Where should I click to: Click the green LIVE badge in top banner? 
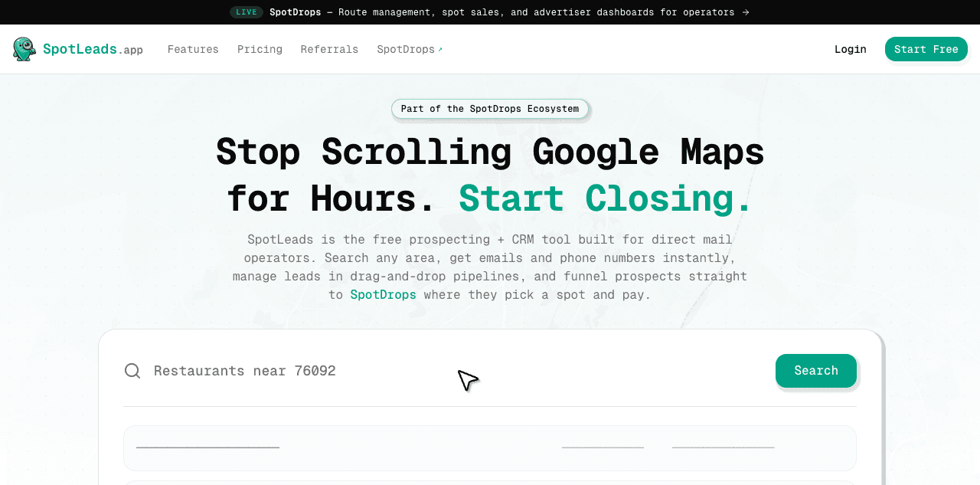247,11
